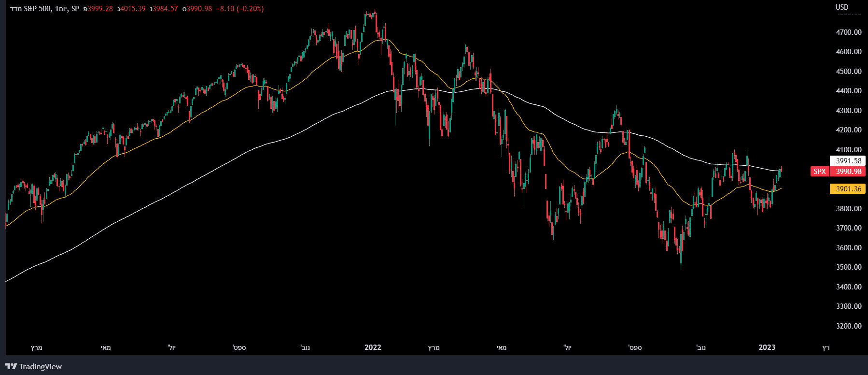Image resolution: width=868 pixels, height=375 pixels.
Task: Click the close value 3990.98 in legend
Action: 199,9
